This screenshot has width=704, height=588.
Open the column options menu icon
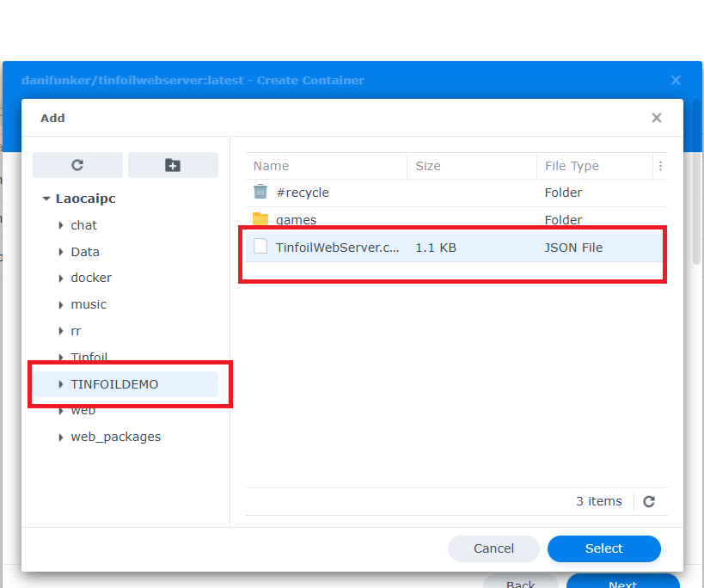coord(660,166)
